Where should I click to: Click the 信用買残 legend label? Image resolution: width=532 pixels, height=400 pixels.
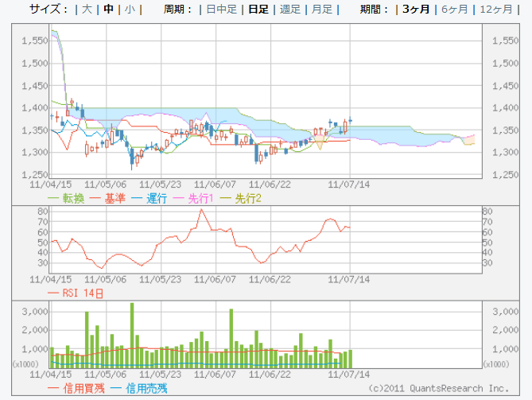pos(76,388)
